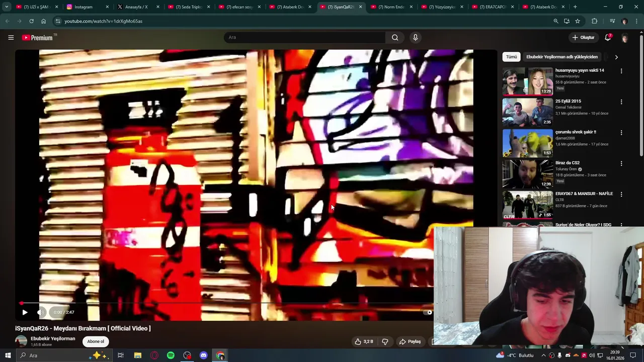Open Biraz da CS2 video title
The width and height of the screenshot is (644, 362).
click(568, 163)
